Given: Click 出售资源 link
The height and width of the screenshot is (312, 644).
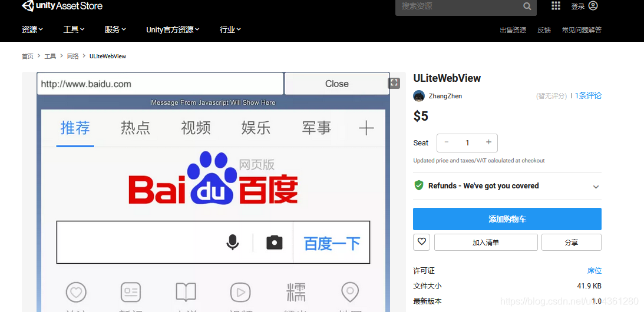Looking at the screenshot, I should 513,30.
